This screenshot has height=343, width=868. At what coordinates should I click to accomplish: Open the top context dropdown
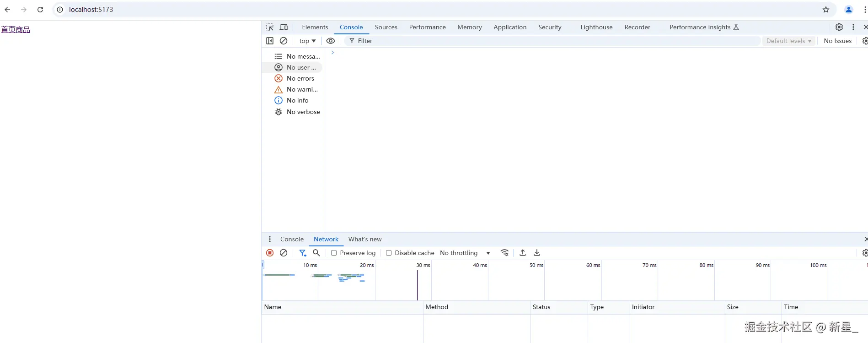307,41
